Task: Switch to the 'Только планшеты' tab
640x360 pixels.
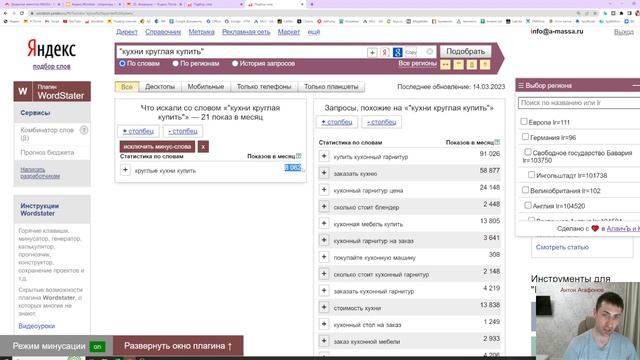Action: (x=331, y=87)
